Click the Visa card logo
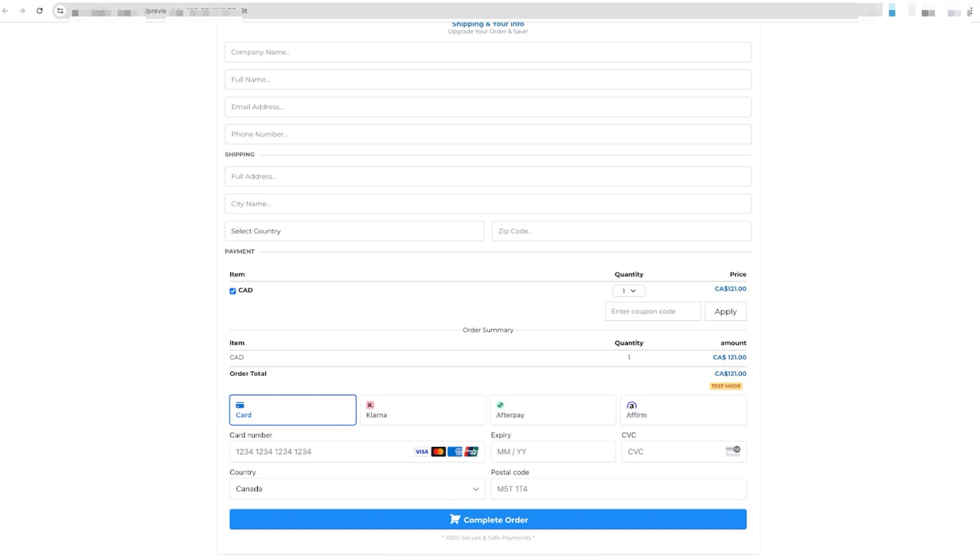 pos(421,452)
